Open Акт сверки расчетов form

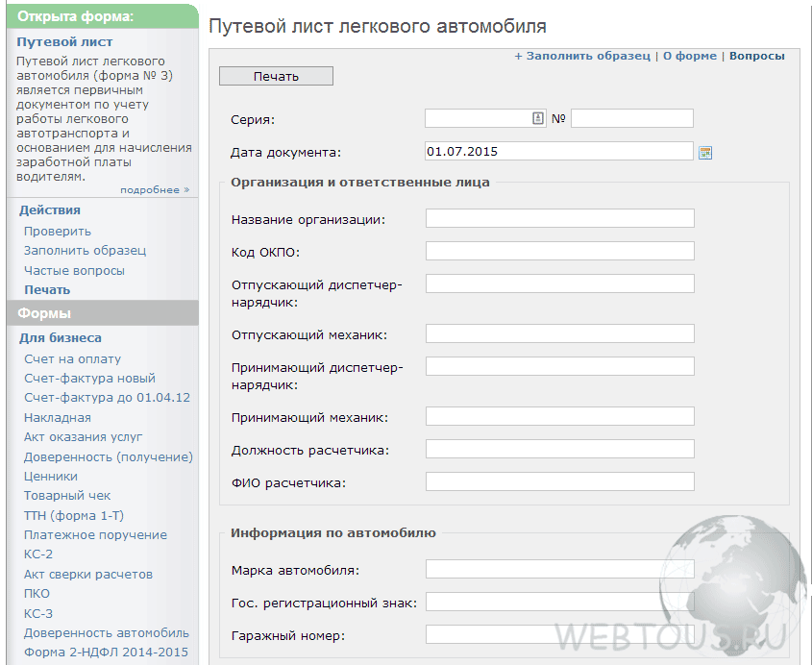pyautogui.click(x=88, y=575)
